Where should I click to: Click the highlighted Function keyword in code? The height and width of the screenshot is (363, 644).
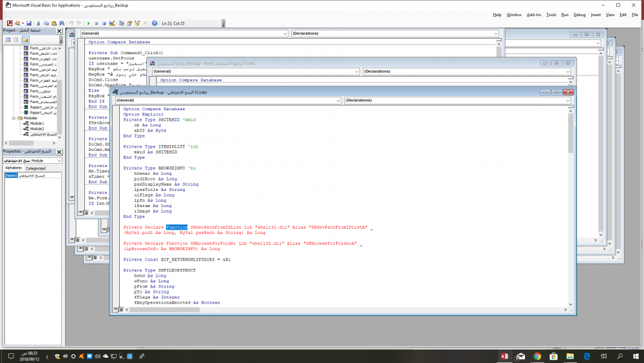[x=176, y=228]
